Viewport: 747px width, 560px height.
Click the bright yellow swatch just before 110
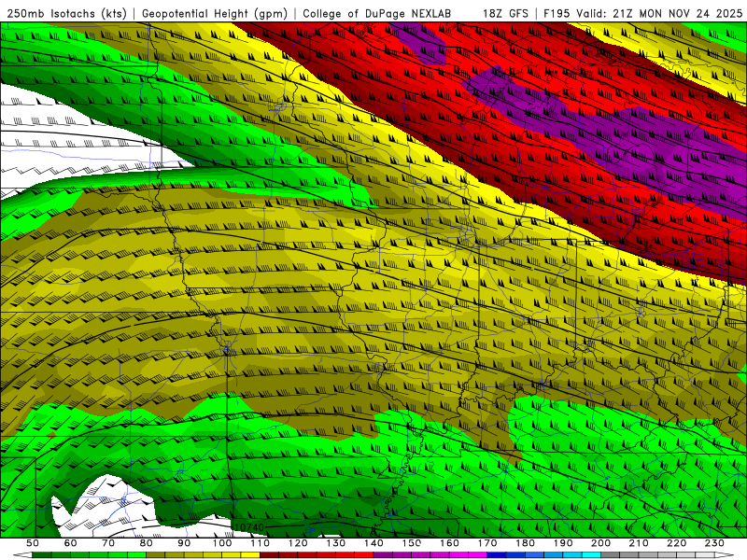click(x=250, y=555)
